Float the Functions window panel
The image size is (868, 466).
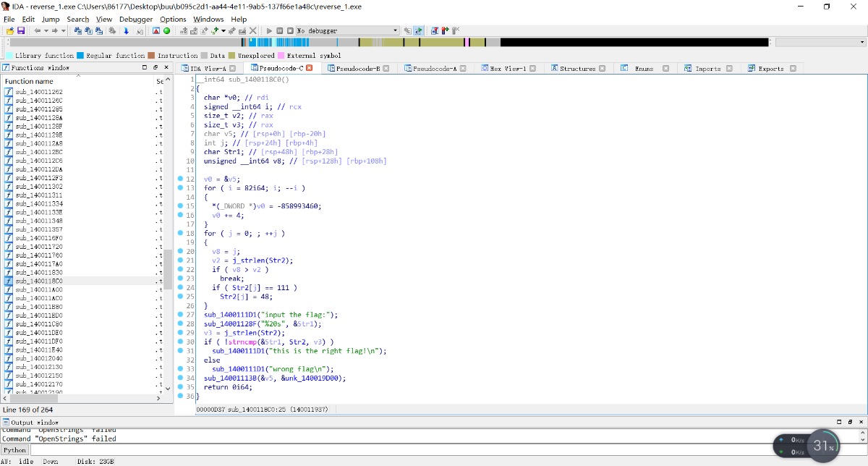156,67
